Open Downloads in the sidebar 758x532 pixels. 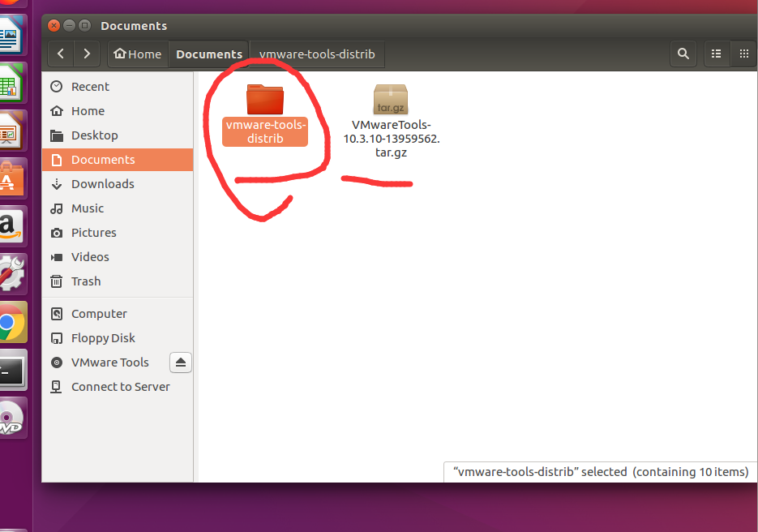tap(118, 184)
